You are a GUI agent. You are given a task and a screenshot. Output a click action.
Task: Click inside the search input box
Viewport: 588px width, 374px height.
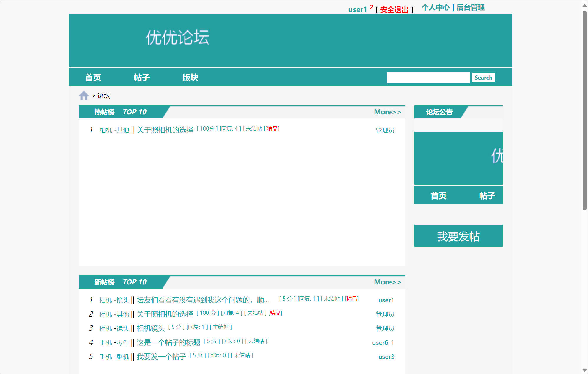point(428,77)
